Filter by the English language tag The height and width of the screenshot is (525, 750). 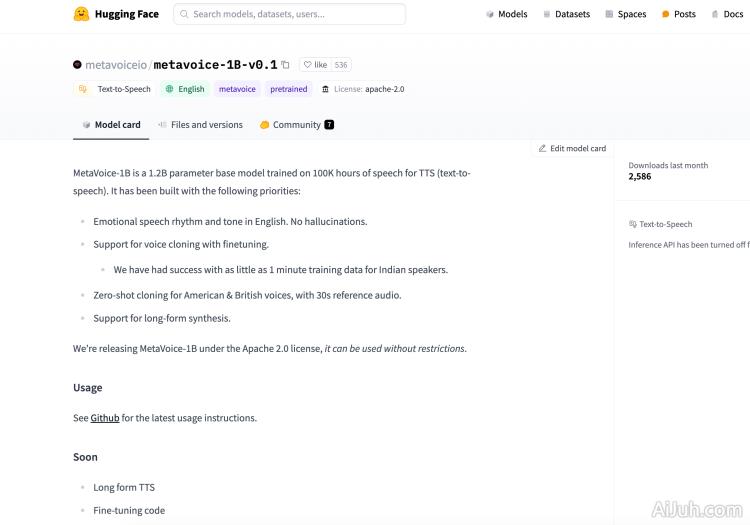pos(185,89)
